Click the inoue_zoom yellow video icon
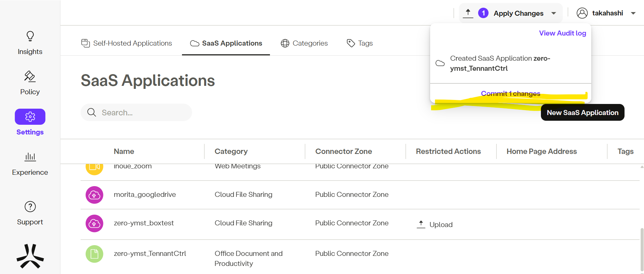This screenshot has width=644, height=274. click(94, 167)
